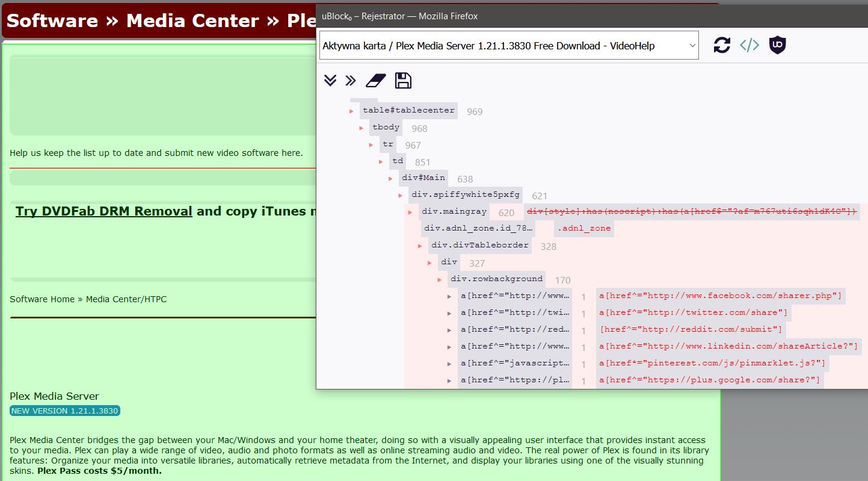Select the div#Main tree node
868x481 pixels.
click(423, 178)
